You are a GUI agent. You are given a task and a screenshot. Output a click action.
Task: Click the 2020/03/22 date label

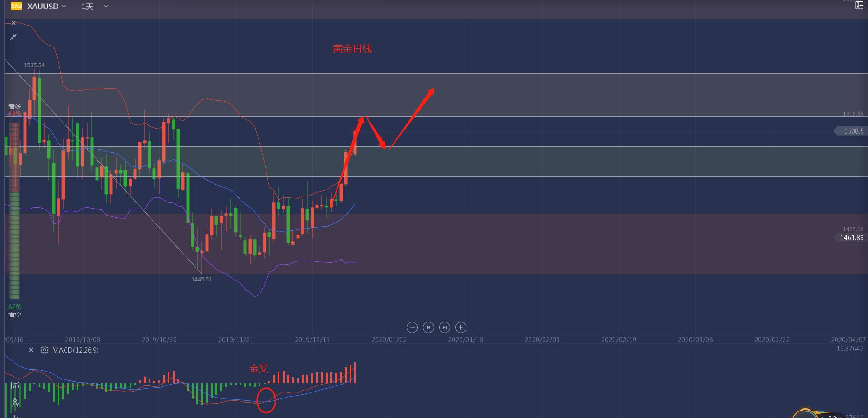(x=772, y=340)
